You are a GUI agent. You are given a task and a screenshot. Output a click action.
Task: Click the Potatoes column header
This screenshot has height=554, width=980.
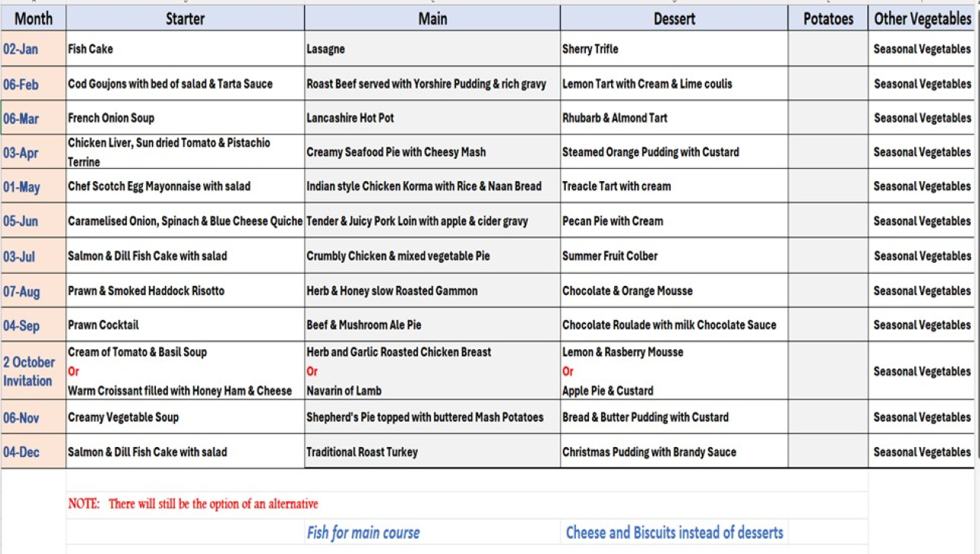[828, 18]
